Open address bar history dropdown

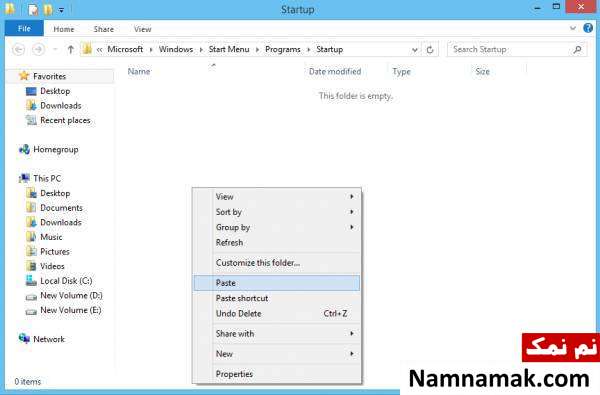pos(415,50)
